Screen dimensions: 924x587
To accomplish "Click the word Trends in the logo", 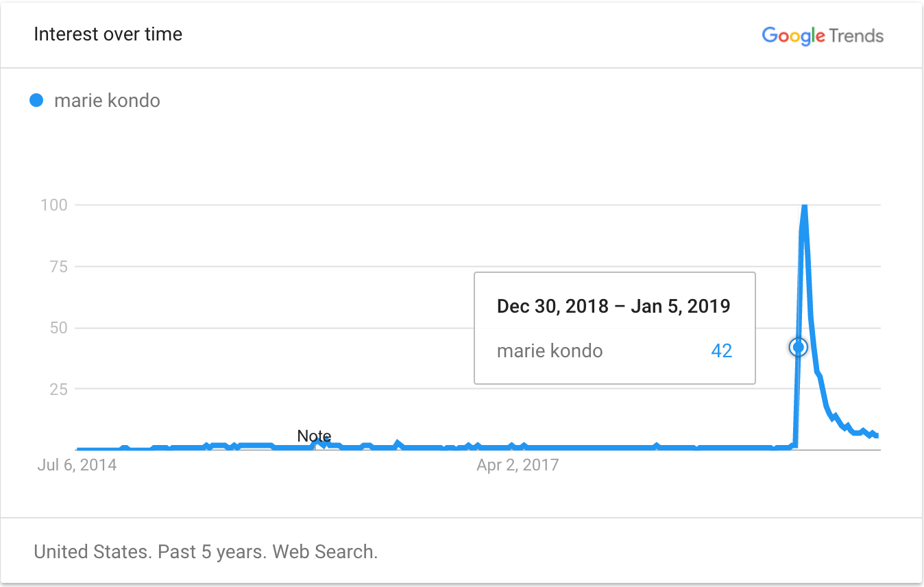I will (x=856, y=36).
